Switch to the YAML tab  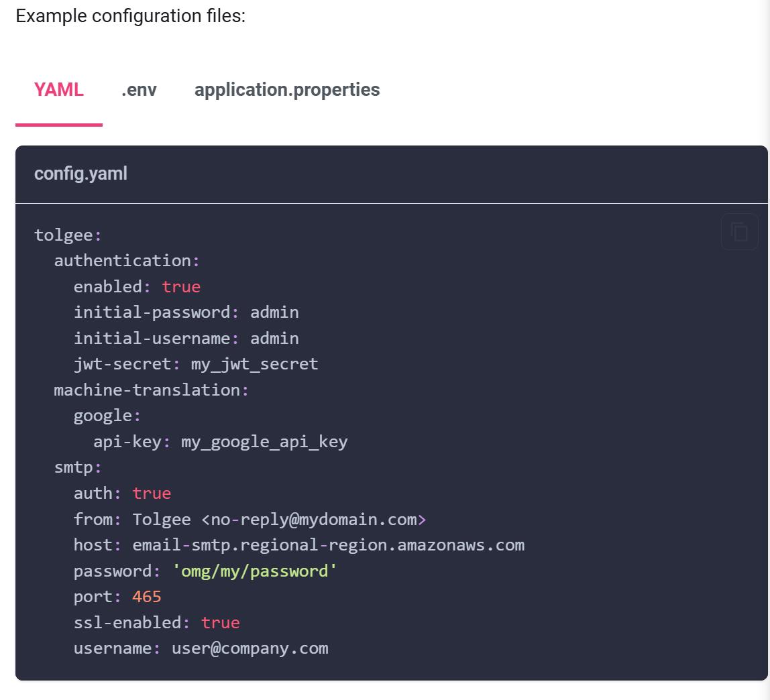[59, 90]
